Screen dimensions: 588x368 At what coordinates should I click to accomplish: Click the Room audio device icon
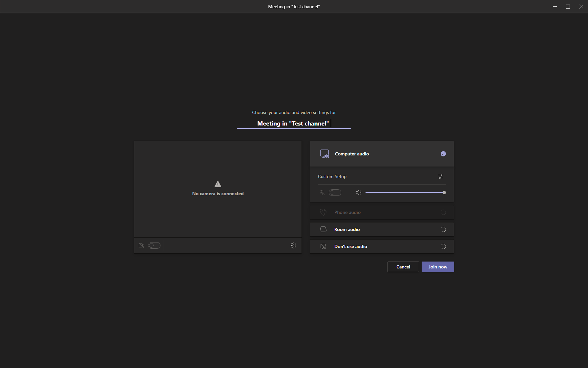point(323,229)
